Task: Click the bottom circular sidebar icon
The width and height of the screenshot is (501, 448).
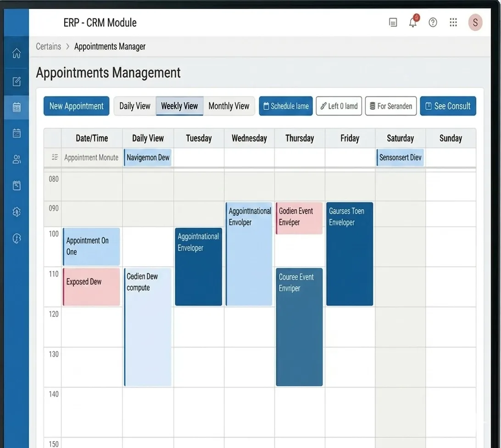Action: [17, 238]
